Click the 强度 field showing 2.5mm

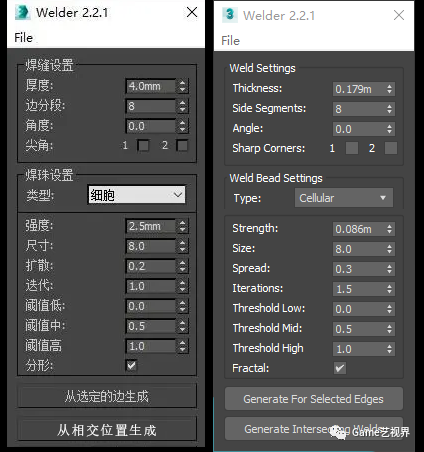[x=151, y=226]
